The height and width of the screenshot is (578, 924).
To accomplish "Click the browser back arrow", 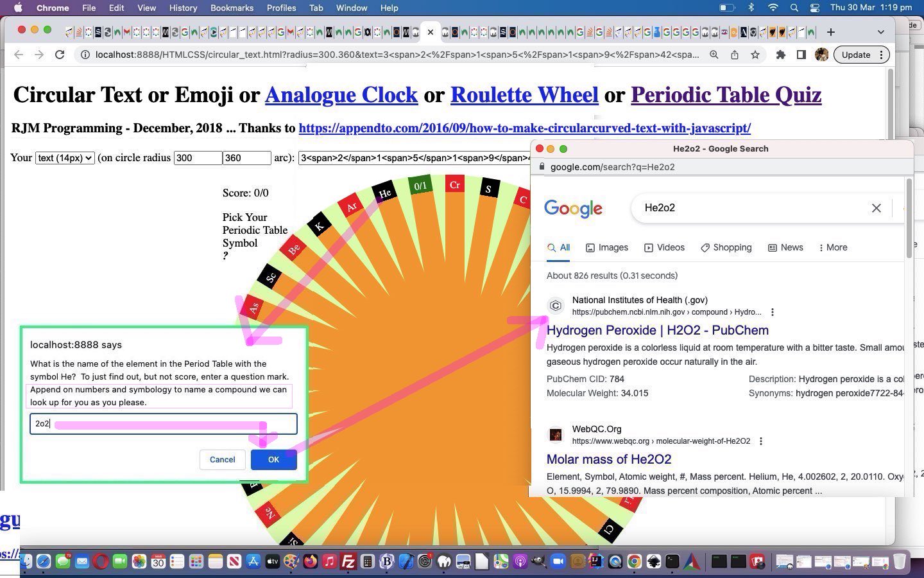I will point(19,55).
